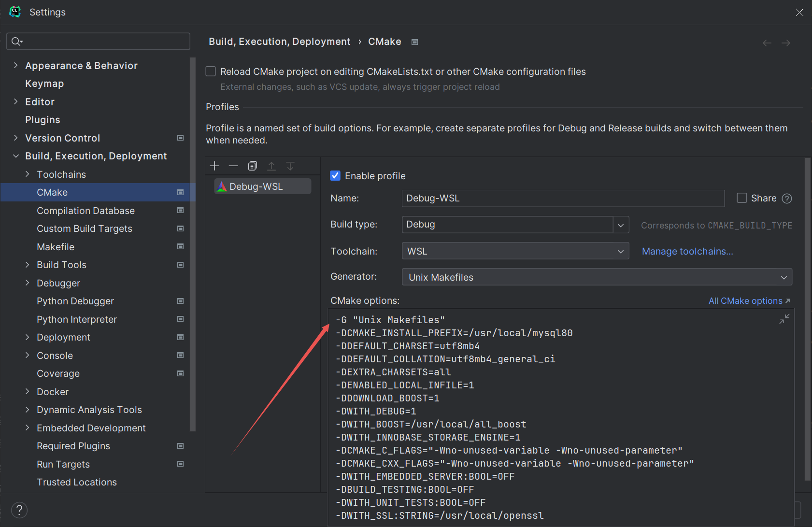
Task: Move the profile down in the list
Action: coord(290,166)
